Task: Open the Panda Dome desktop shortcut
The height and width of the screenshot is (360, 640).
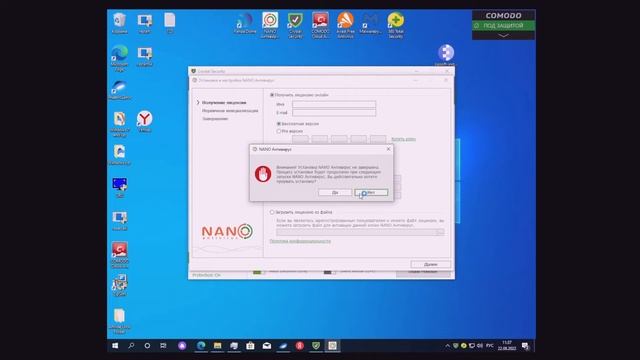Action: [x=245, y=22]
